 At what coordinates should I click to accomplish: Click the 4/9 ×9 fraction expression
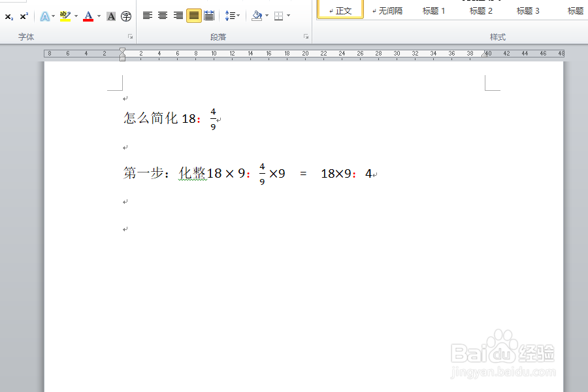(x=272, y=174)
